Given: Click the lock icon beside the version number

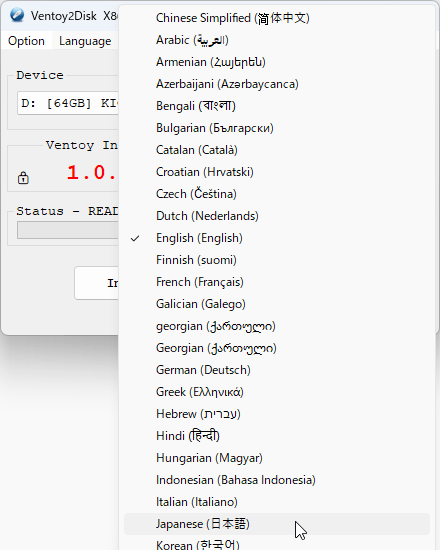Looking at the screenshot, I should (x=23, y=178).
